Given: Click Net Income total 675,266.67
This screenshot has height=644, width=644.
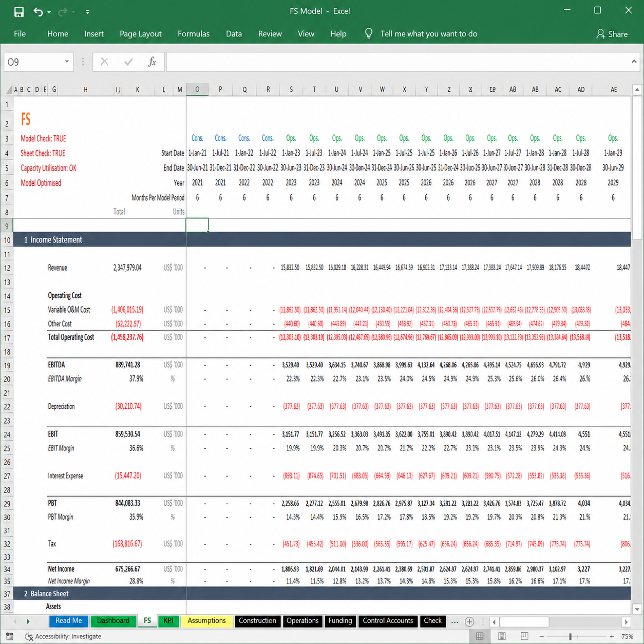Looking at the screenshot, I should 127,569.
